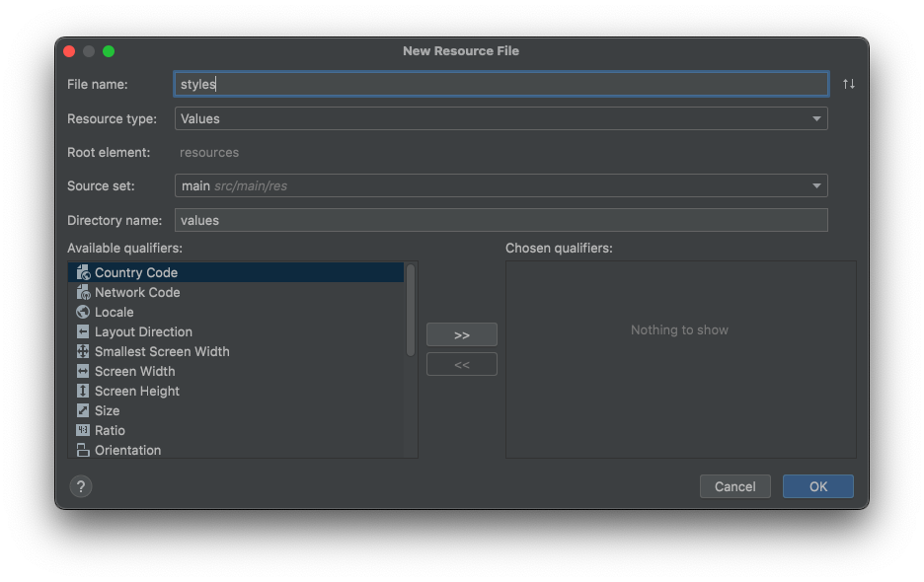Select the Orientation qualifier

tap(236, 450)
